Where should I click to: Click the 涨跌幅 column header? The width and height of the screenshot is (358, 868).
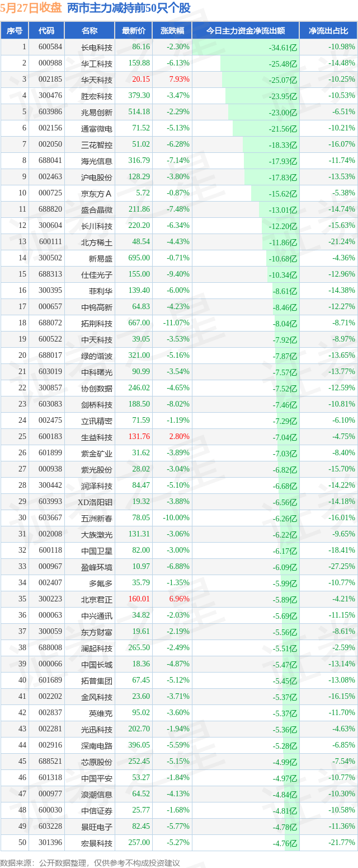[x=172, y=31]
